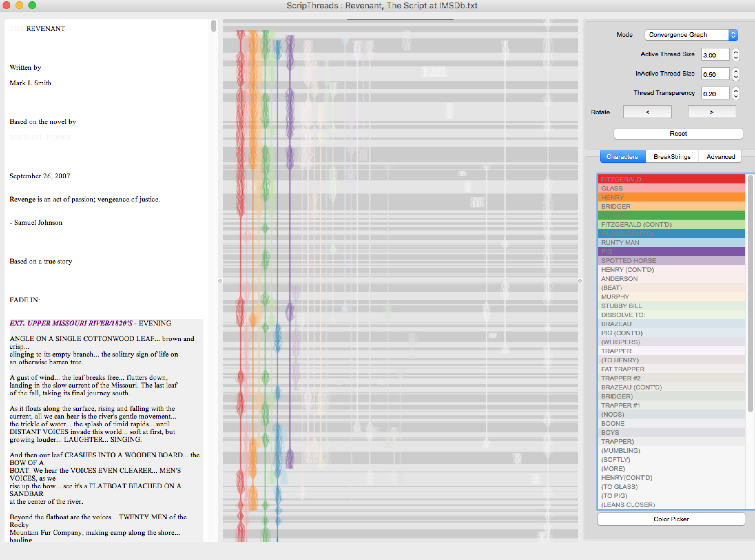
Task: Adjust the InActive Thread Size stepper
Action: tap(735, 74)
